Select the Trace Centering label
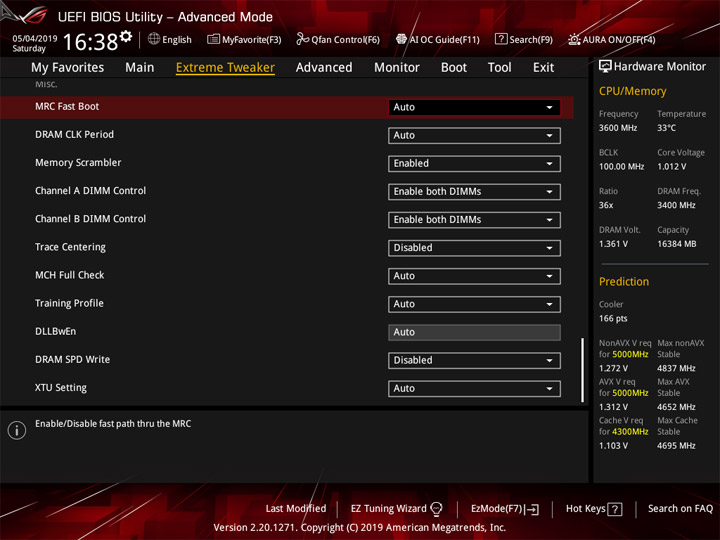 (70, 247)
